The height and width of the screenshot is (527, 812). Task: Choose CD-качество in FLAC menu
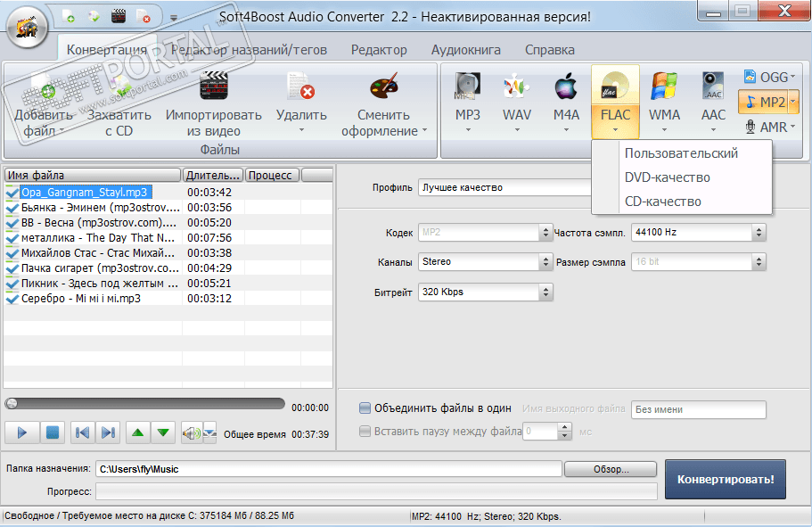click(x=681, y=202)
